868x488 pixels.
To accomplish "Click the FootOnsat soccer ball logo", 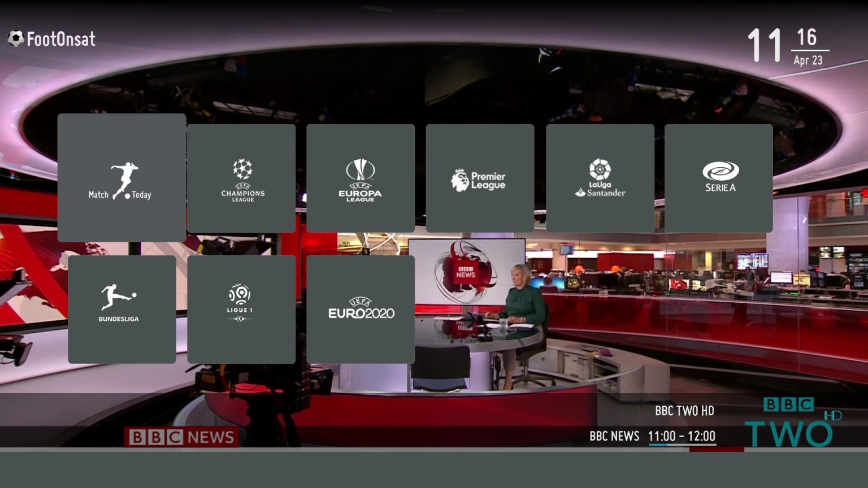I will pos(16,38).
